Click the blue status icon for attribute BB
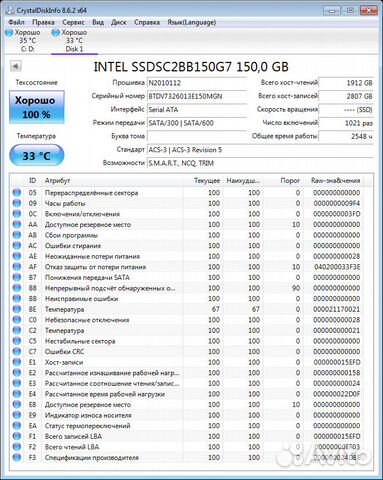Screen dimensions: 383x480 [x=17, y=298]
